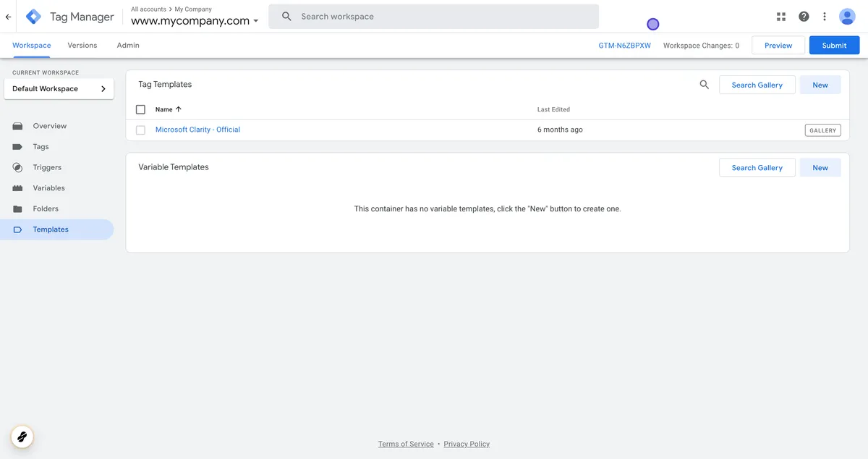
Task: Open Tags in the sidebar
Action: [41, 147]
